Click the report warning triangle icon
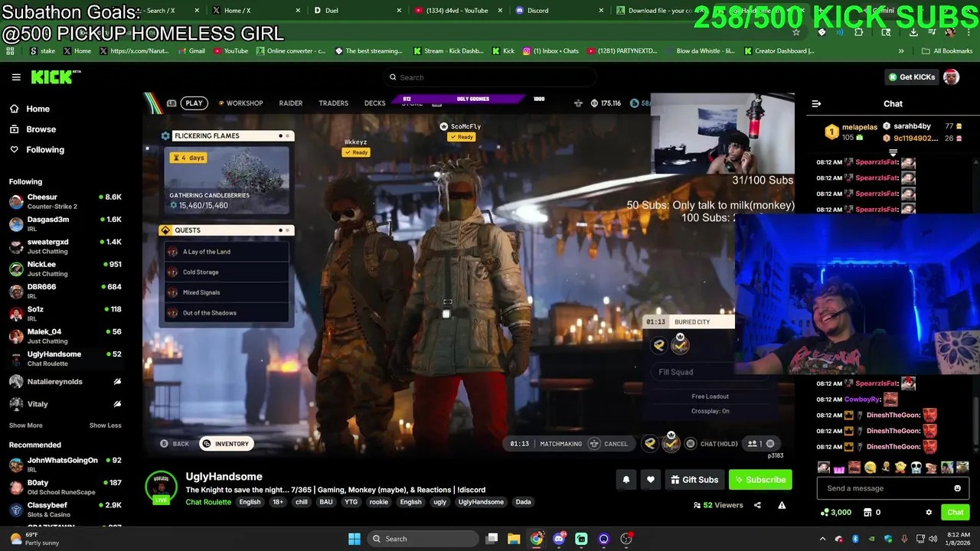Viewport: 980px width, 551px height. pyautogui.click(x=782, y=505)
